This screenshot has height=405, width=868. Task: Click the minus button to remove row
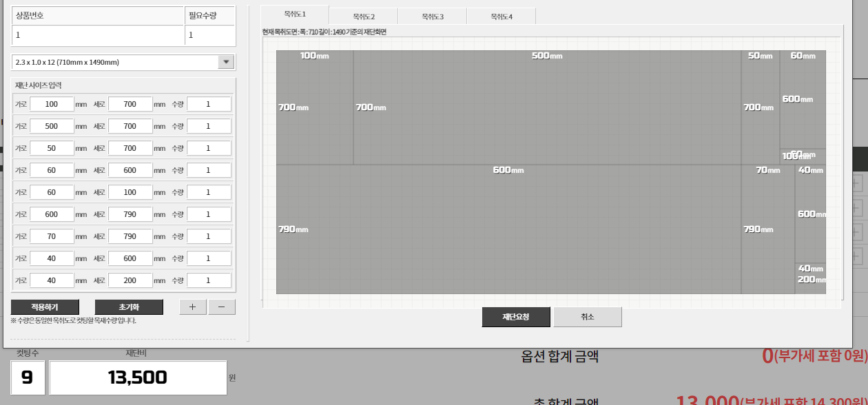221,307
